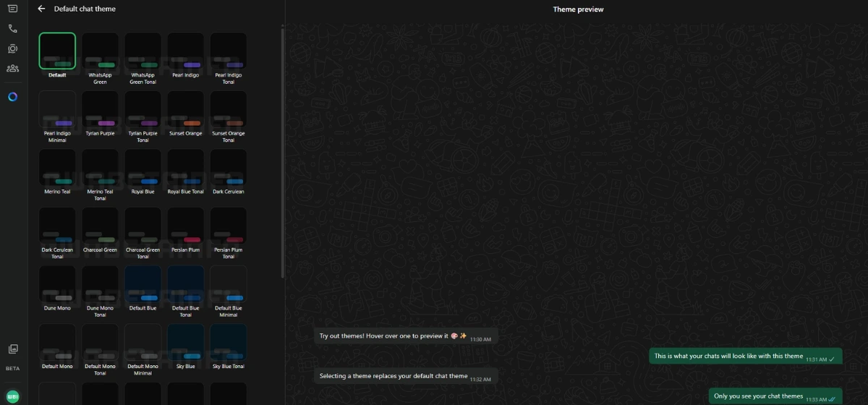Pick the Tyrian Purple theme
The height and width of the screenshot is (405, 868).
pyautogui.click(x=100, y=109)
